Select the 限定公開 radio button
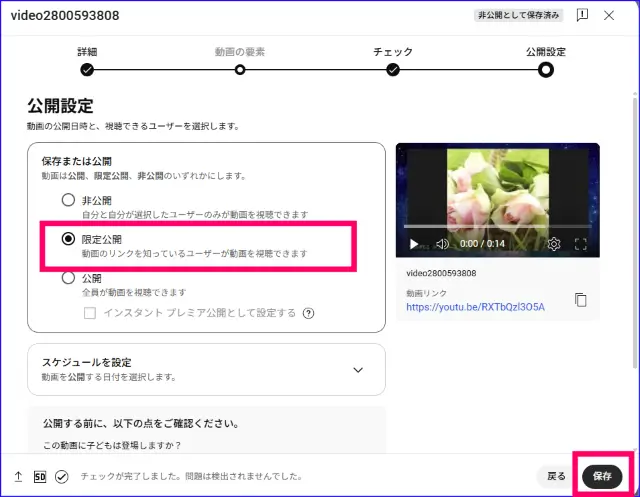Viewport: 640px width, 497px height. [x=68, y=239]
